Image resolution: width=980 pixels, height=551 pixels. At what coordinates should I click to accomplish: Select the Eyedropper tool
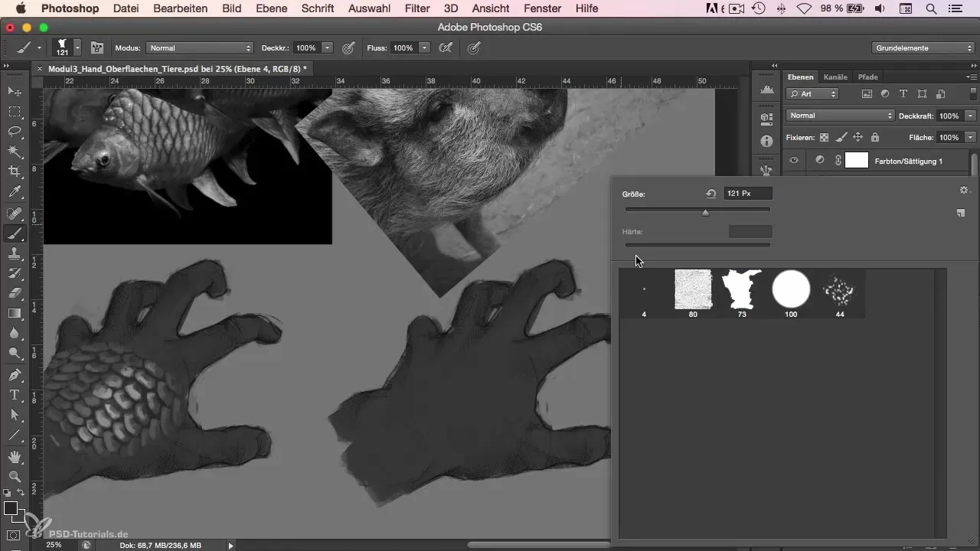(15, 191)
